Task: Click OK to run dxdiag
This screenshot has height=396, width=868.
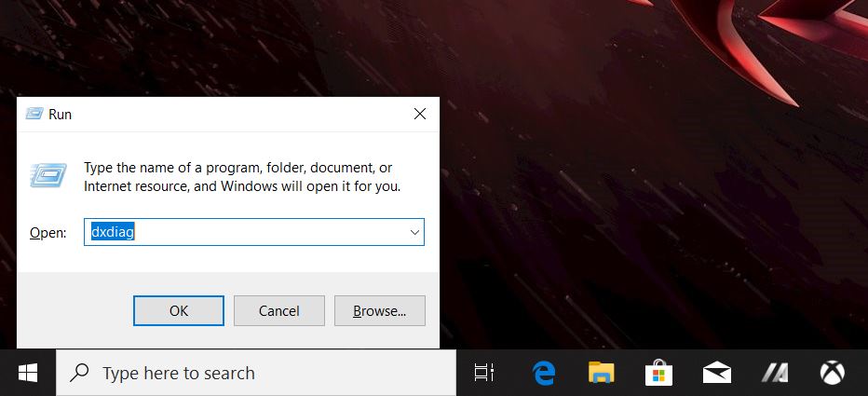Action: pyautogui.click(x=179, y=310)
